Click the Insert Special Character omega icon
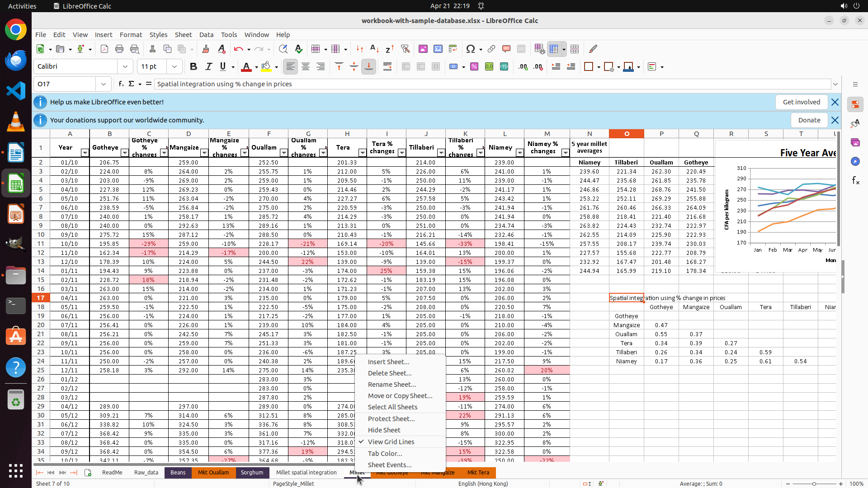This screenshot has width=868, height=488. pyautogui.click(x=470, y=49)
